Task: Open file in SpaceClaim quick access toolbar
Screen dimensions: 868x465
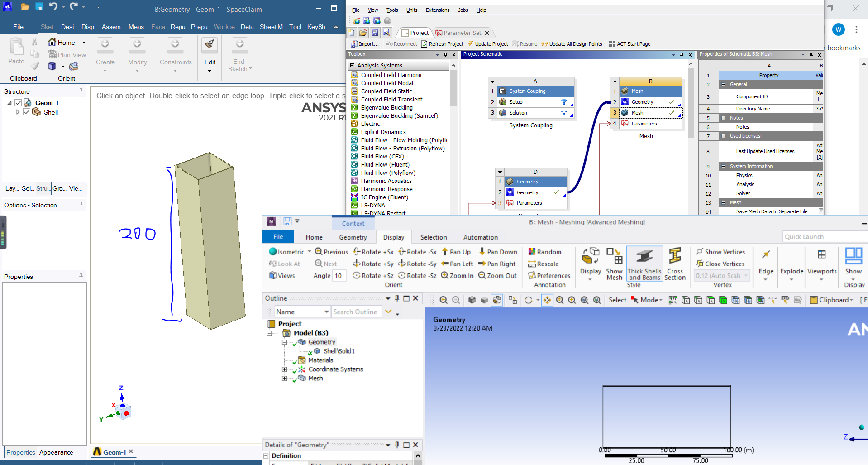Action: [x=25, y=7]
